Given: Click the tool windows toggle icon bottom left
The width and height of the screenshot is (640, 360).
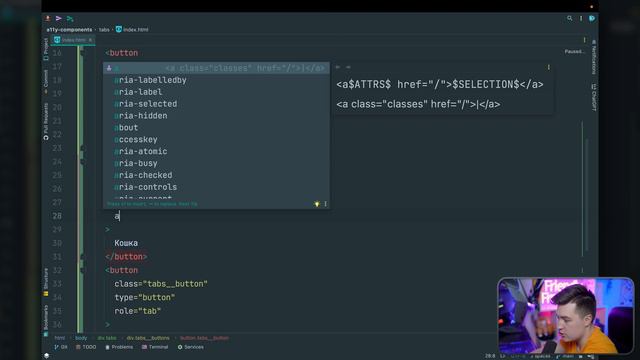Looking at the screenshot, I should coord(47,356).
